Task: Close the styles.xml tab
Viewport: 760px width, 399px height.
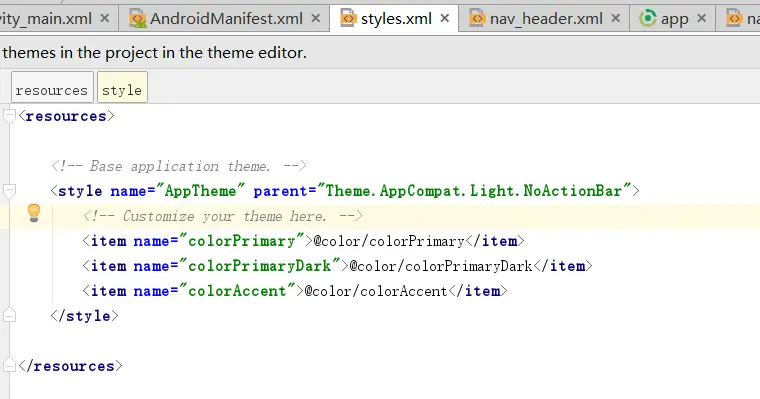Action: (x=444, y=18)
